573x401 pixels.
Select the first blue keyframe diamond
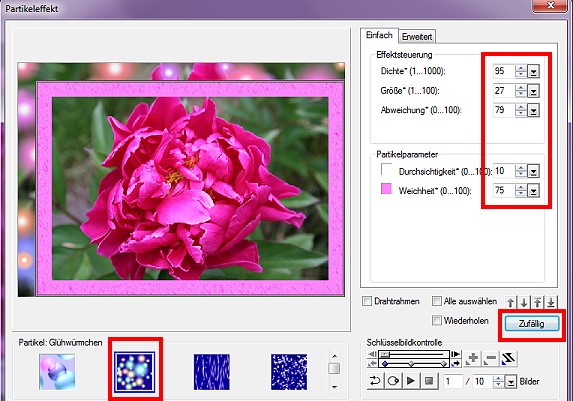385,364
